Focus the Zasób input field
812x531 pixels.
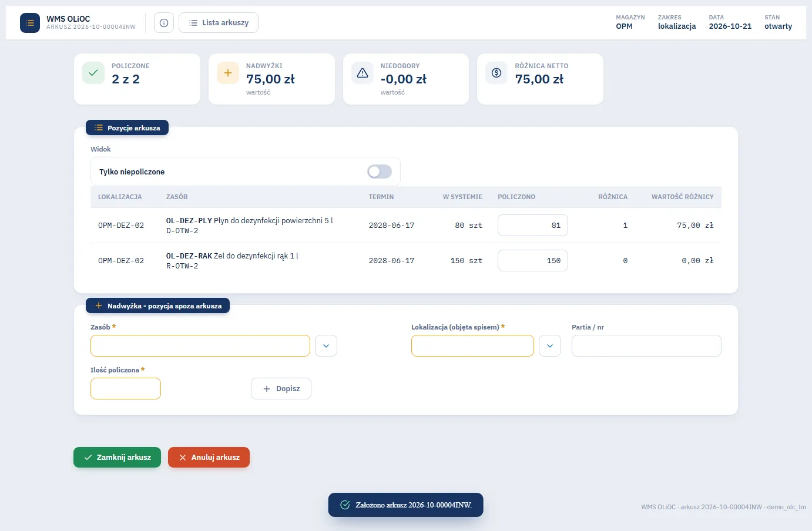pos(200,346)
